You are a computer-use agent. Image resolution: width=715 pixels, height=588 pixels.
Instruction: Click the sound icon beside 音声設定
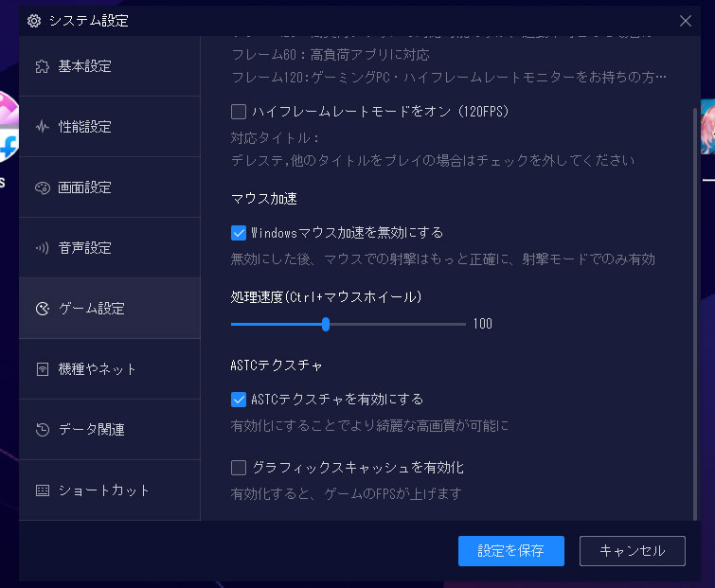(42, 248)
